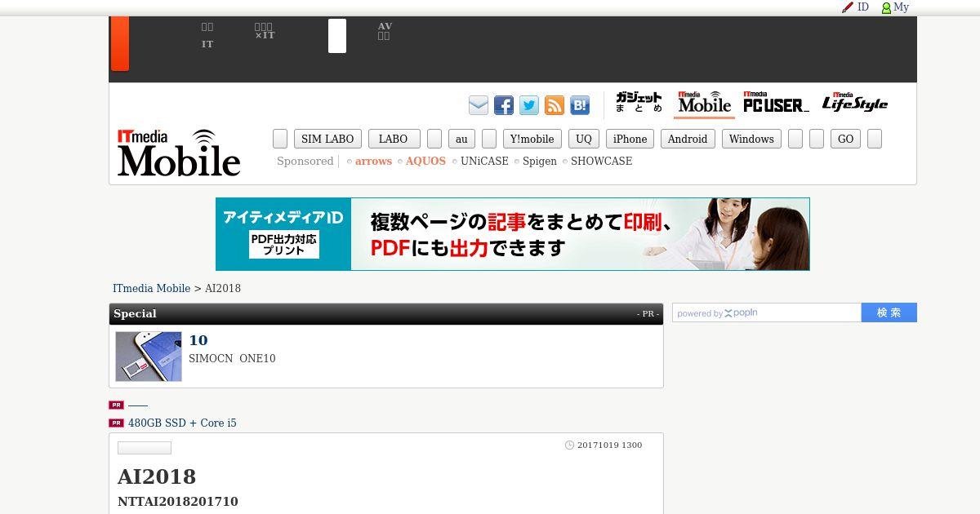
Task: Open the sponsored UNiCASE link
Action: click(x=484, y=162)
